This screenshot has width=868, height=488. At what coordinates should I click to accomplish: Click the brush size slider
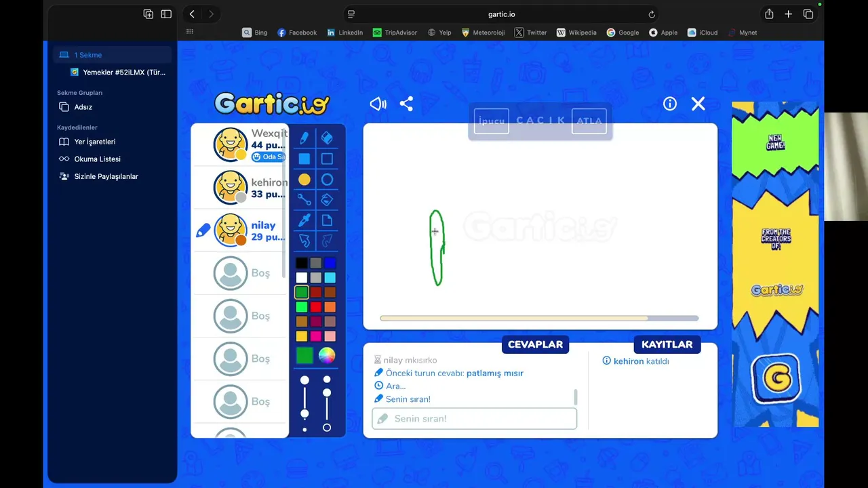(304, 403)
